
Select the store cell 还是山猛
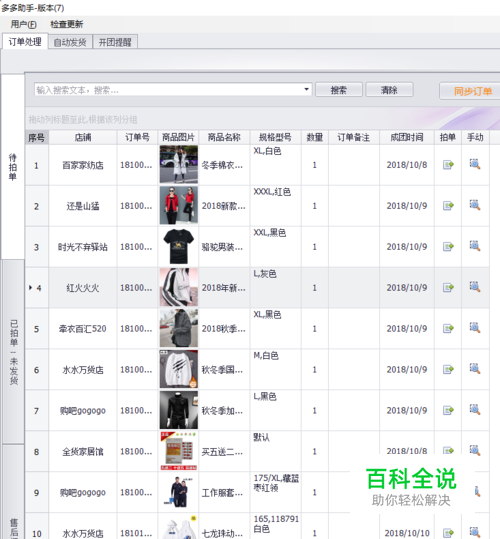click(x=83, y=206)
